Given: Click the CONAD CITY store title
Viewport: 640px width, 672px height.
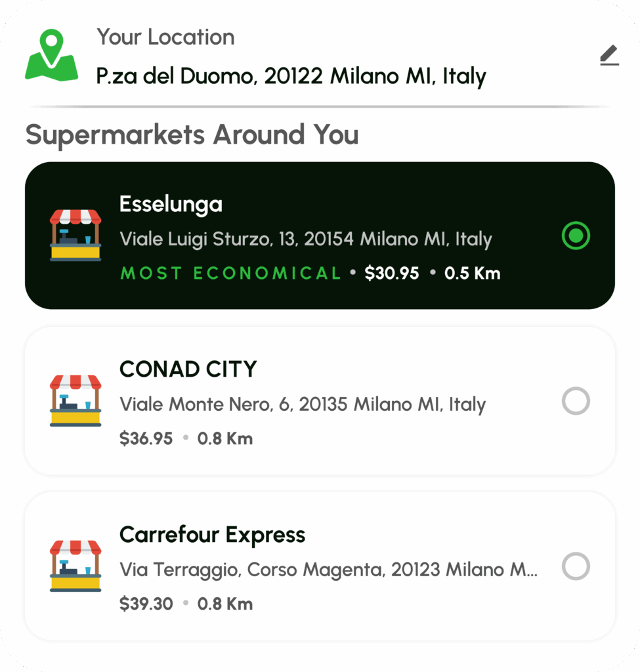Looking at the screenshot, I should point(188,369).
